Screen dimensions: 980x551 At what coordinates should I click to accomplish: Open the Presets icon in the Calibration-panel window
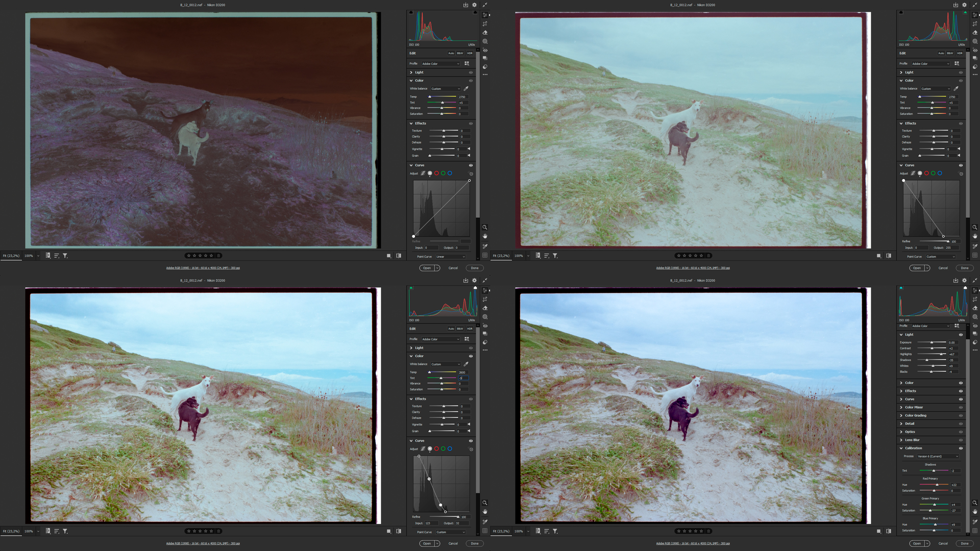click(x=975, y=343)
